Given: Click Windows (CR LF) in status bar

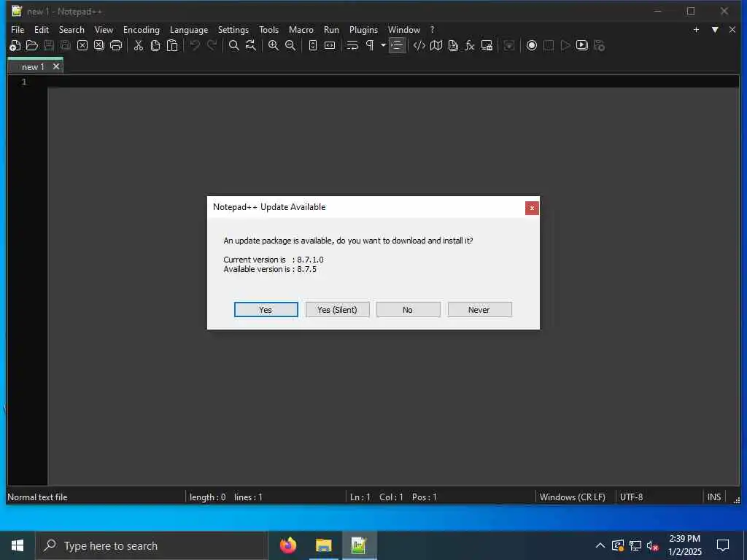Looking at the screenshot, I should click(572, 497).
